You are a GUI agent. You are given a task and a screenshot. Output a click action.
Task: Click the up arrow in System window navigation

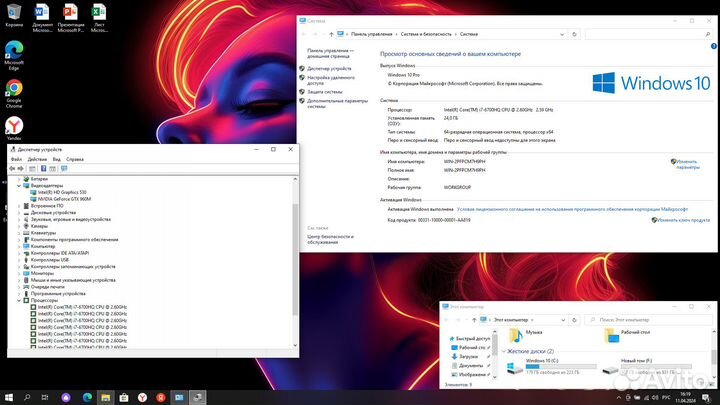point(331,34)
